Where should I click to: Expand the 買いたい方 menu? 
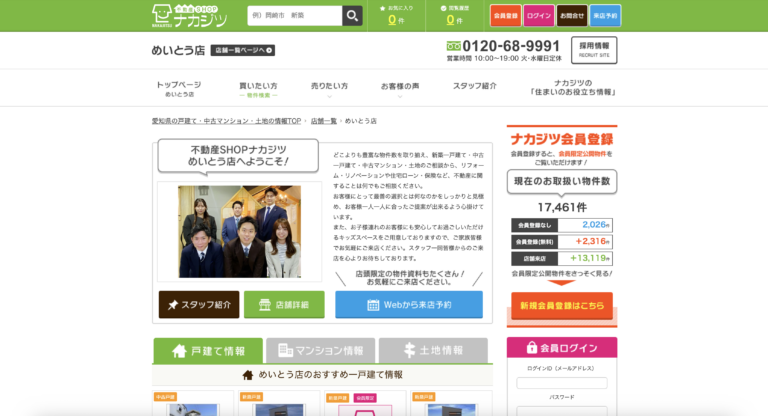tap(258, 90)
